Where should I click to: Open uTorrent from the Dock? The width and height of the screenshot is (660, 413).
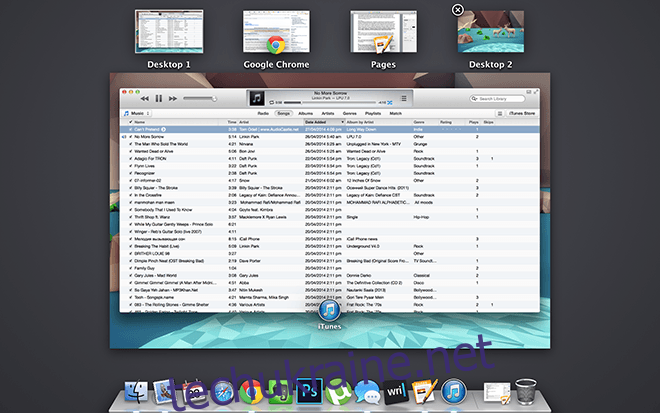[338, 392]
